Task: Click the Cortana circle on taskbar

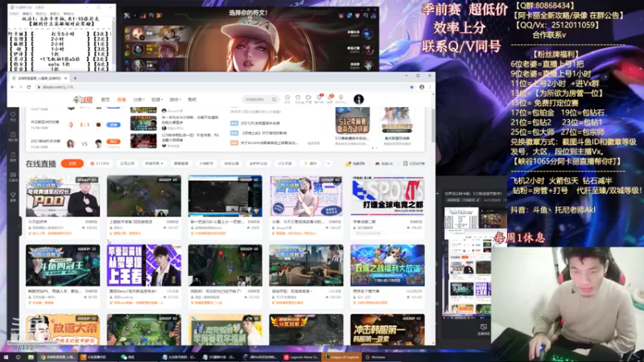Action: [x=18, y=357]
